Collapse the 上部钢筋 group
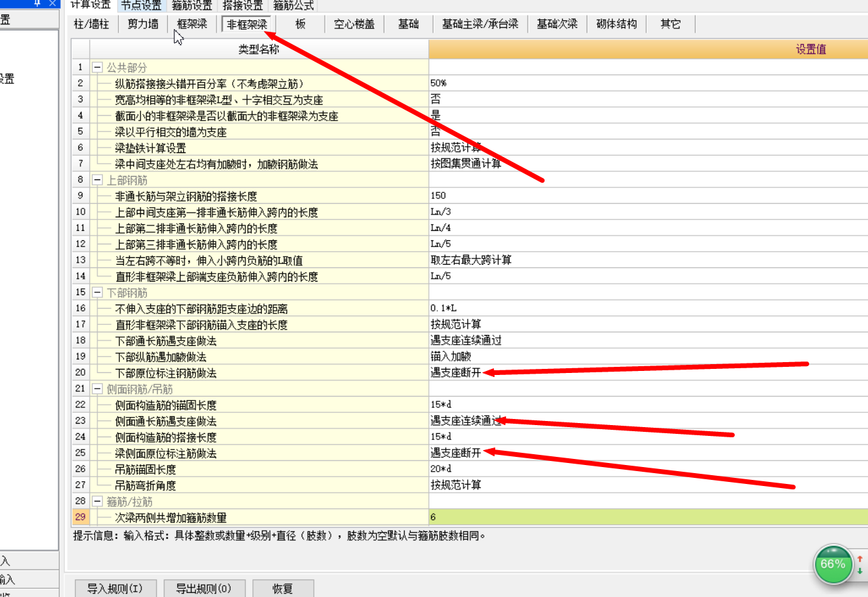The height and width of the screenshot is (597, 868). point(97,180)
